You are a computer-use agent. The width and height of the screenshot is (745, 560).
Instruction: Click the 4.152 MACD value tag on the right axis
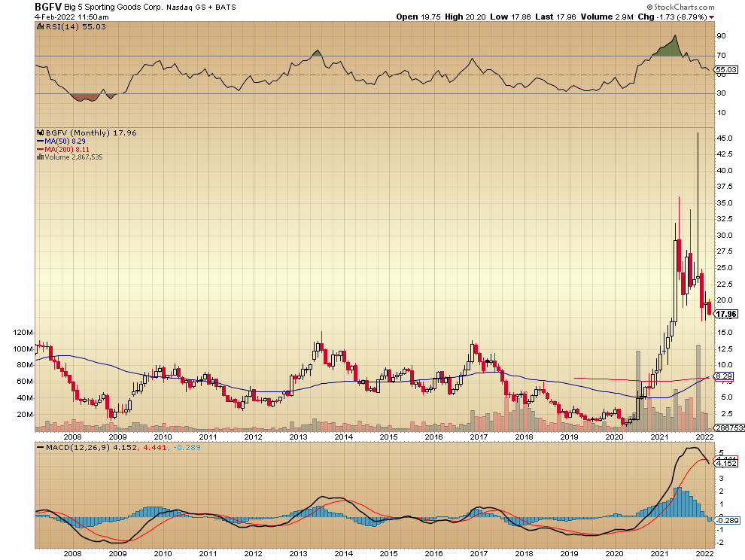[x=726, y=463]
